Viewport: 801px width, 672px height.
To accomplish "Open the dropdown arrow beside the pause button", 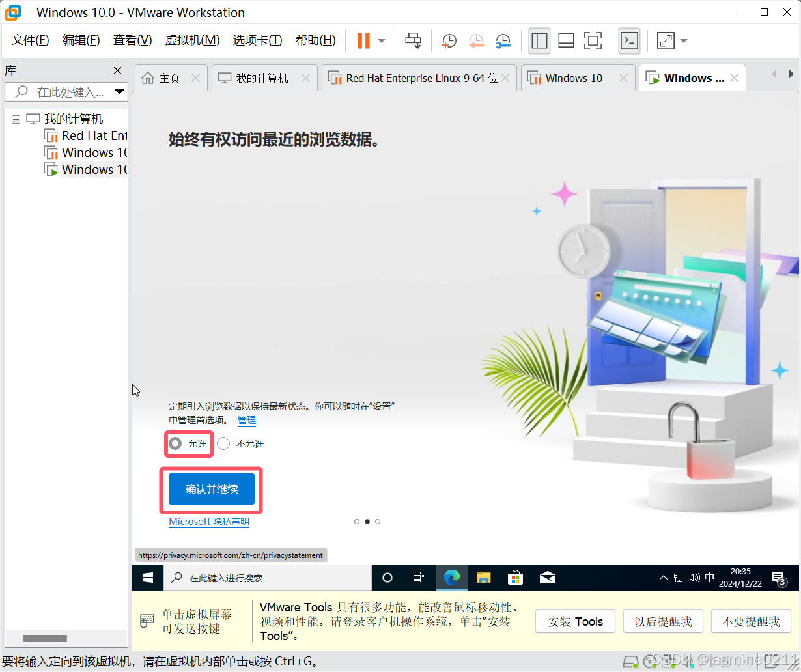I will (x=382, y=40).
